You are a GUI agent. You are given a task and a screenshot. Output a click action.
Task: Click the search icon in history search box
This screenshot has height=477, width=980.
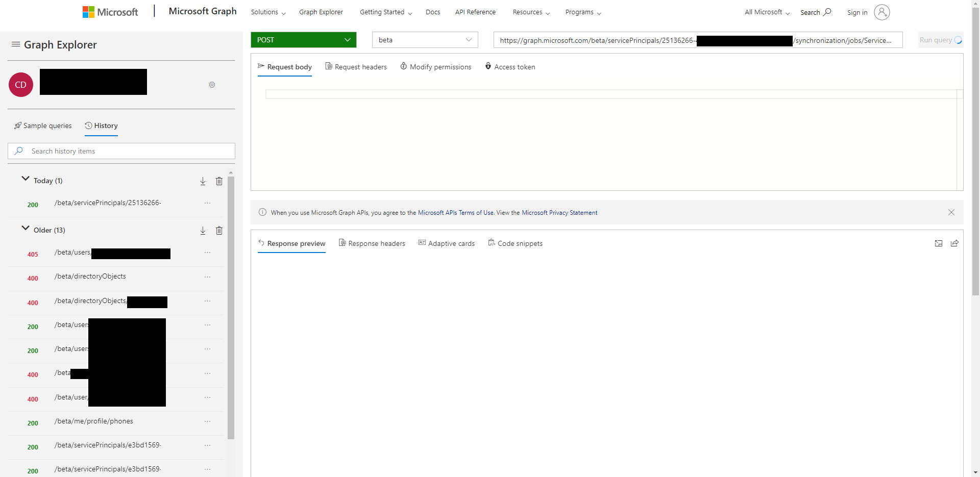19,150
